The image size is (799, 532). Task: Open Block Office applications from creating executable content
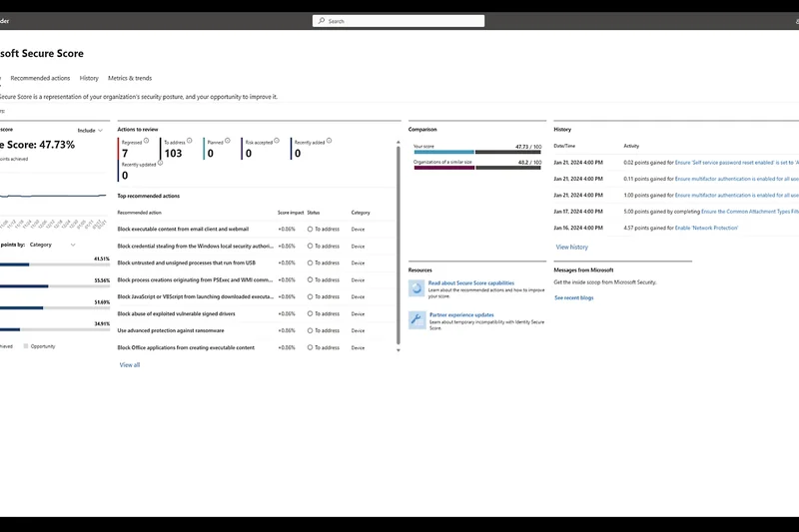pyautogui.click(x=186, y=347)
